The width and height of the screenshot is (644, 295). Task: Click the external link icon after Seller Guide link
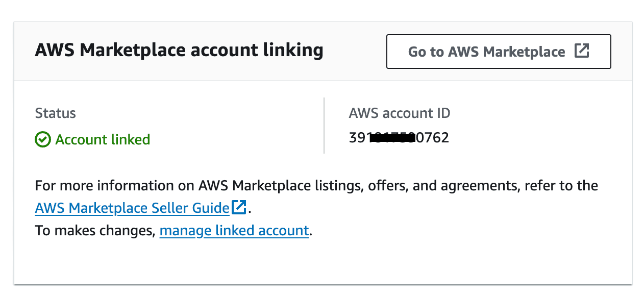pyautogui.click(x=238, y=207)
